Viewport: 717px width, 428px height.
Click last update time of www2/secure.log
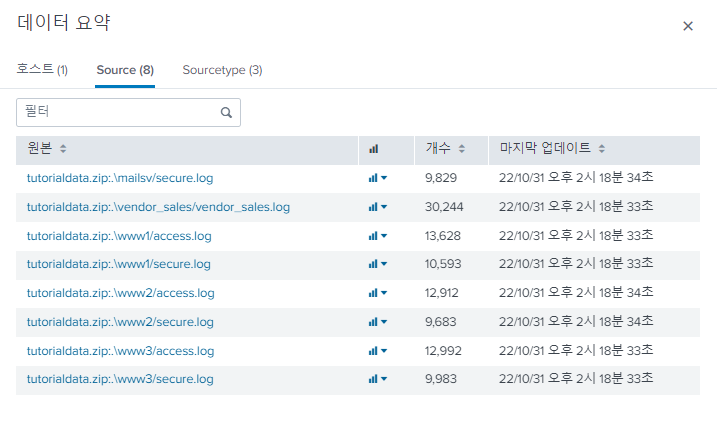point(576,321)
